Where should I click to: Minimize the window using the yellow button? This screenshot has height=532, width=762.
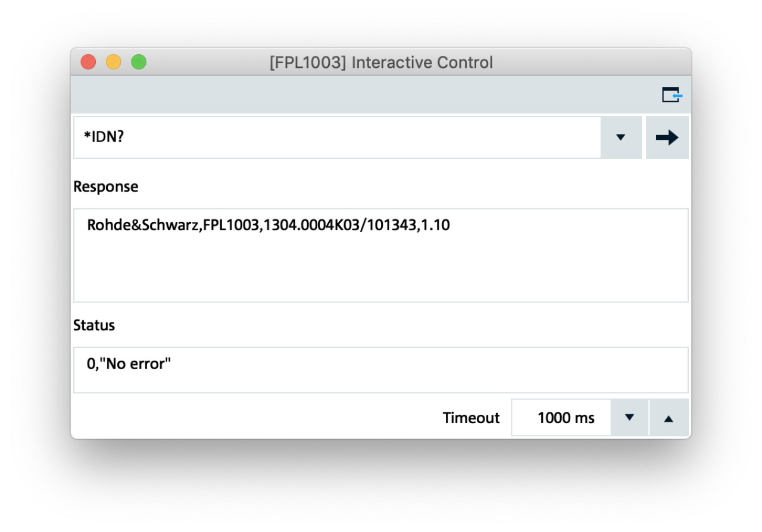pos(114,62)
